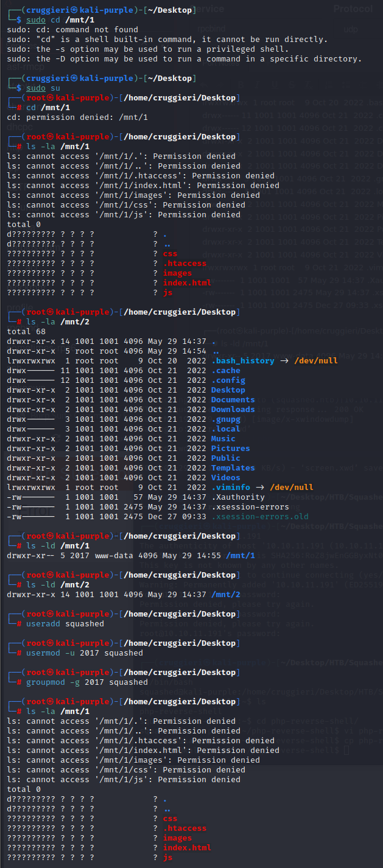Select the .cache directory entry
The image size is (383, 868).
(226, 371)
